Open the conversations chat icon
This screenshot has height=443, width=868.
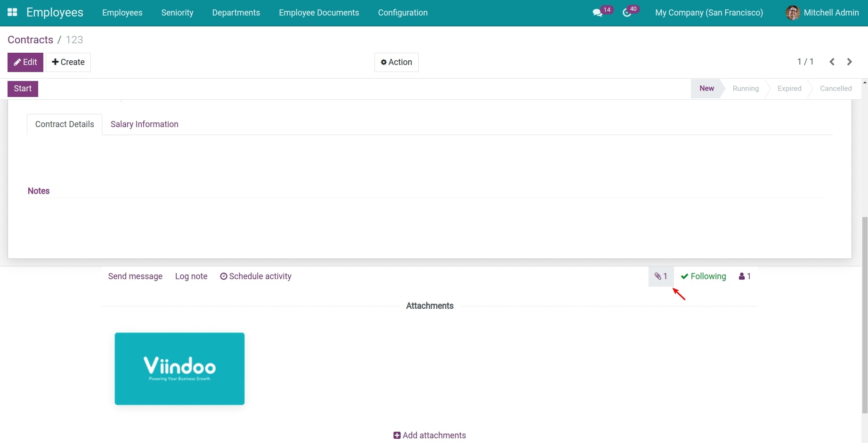click(598, 13)
